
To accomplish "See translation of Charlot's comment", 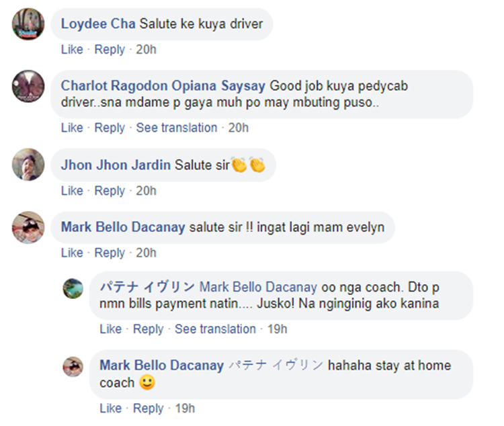I will point(177,128).
